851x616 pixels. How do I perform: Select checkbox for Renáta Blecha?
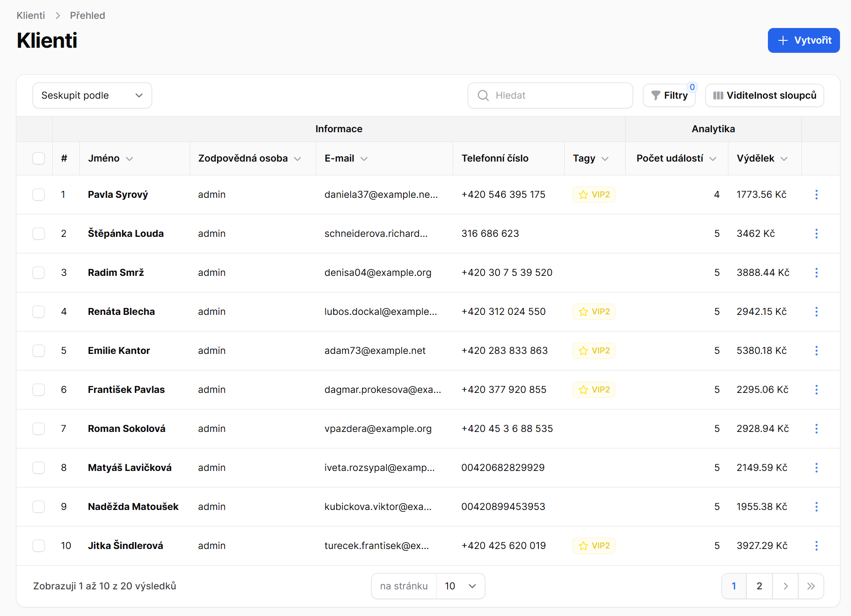(x=39, y=312)
